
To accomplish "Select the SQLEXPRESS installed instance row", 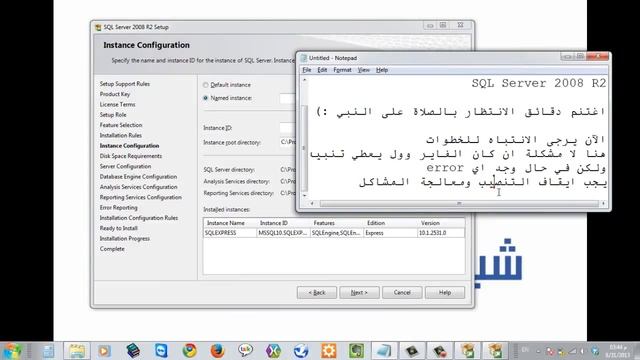I will click(x=334, y=233).
